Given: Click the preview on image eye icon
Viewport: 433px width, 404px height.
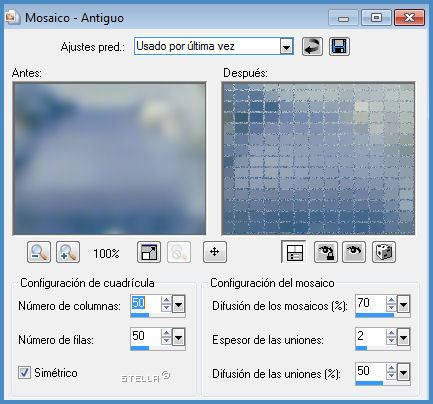Looking at the screenshot, I should (354, 252).
